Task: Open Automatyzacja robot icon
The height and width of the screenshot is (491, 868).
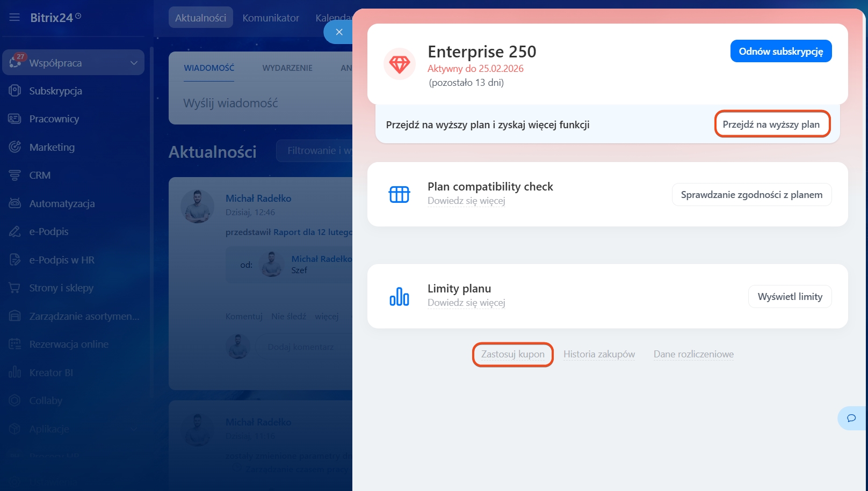Action: click(x=15, y=203)
